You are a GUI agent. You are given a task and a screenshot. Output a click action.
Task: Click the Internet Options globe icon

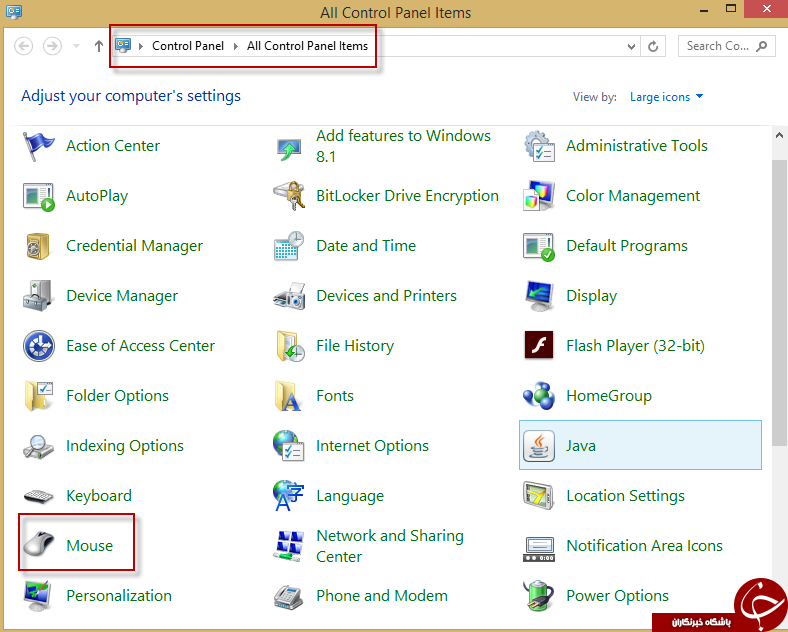click(288, 446)
